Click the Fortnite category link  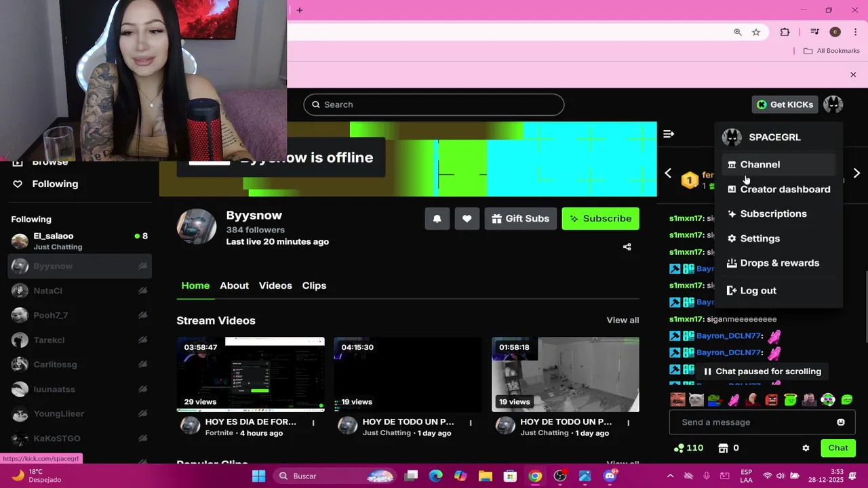[219, 433]
